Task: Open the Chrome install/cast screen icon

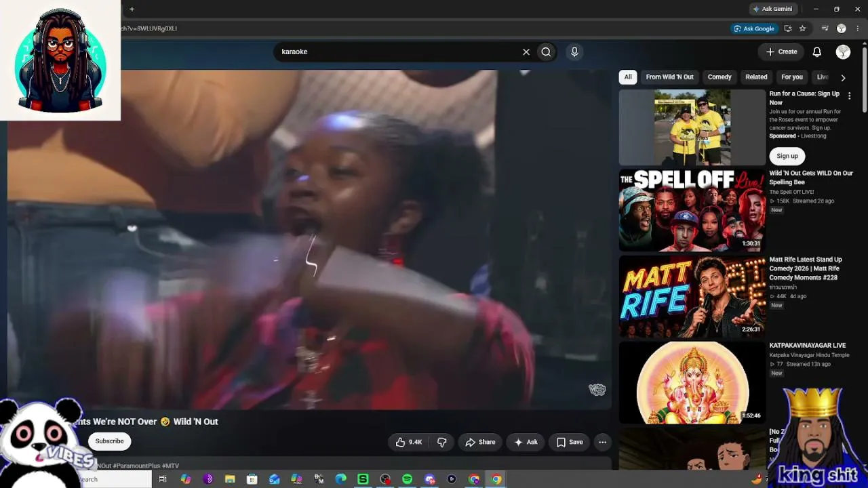Action: click(787, 28)
